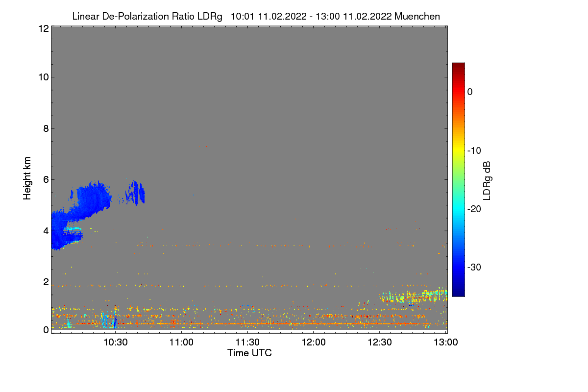The width and height of the screenshot is (588, 392).
Task: Click the -20 colorbar tick label
Action: pyautogui.click(x=474, y=209)
